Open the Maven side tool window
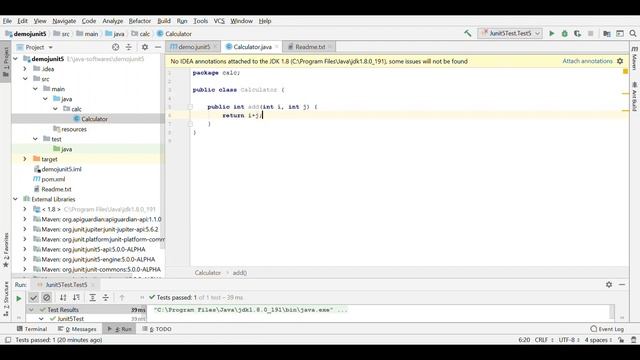 click(635, 58)
